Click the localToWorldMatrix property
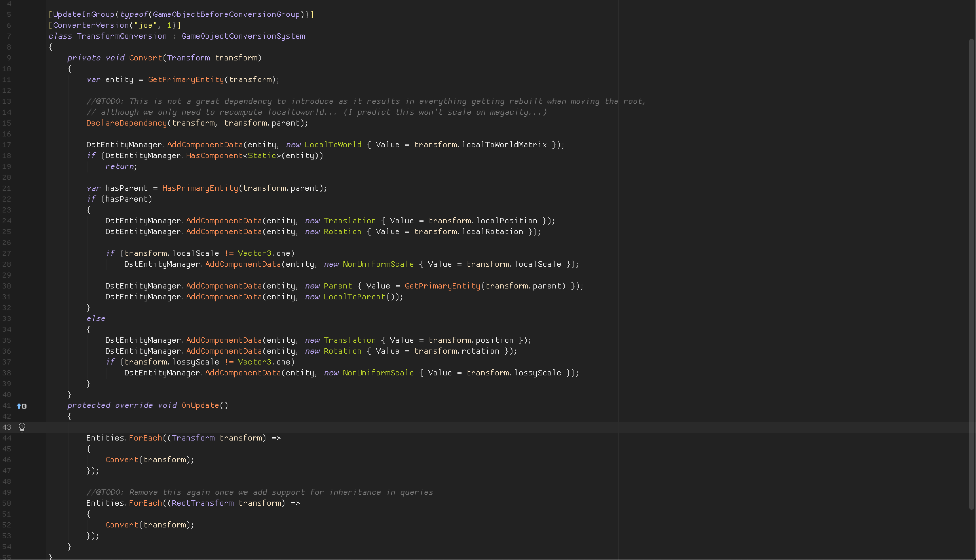976x560 pixels. [504, 145]
